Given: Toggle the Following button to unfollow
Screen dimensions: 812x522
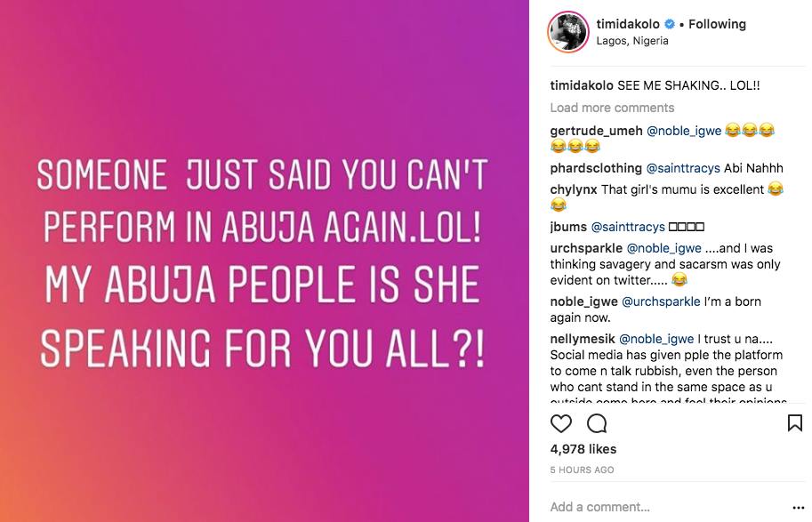Looking at the screenshot, I should click(717, 24).
